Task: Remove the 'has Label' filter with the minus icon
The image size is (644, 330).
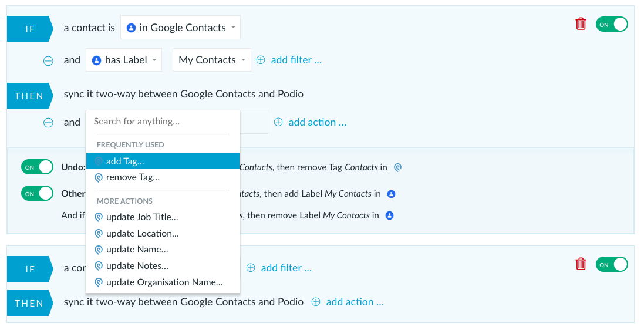Action: (49, 61)
